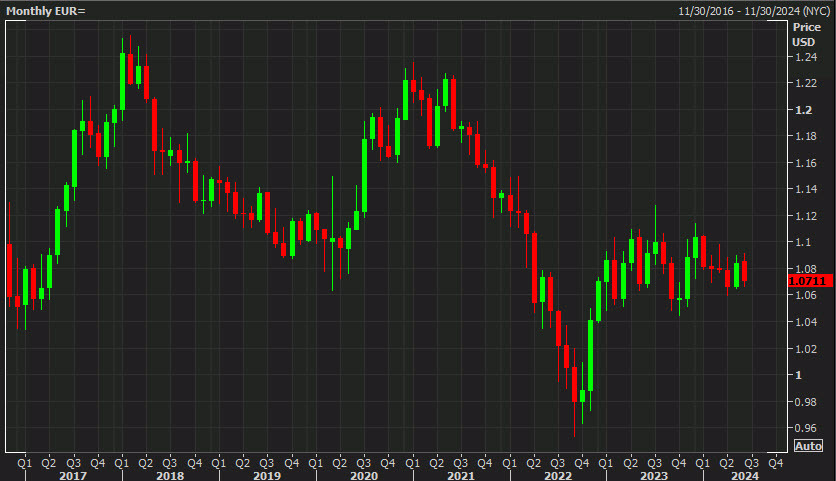
Task: Click the 1.24 price axis label
Action: tap(806, 57)
